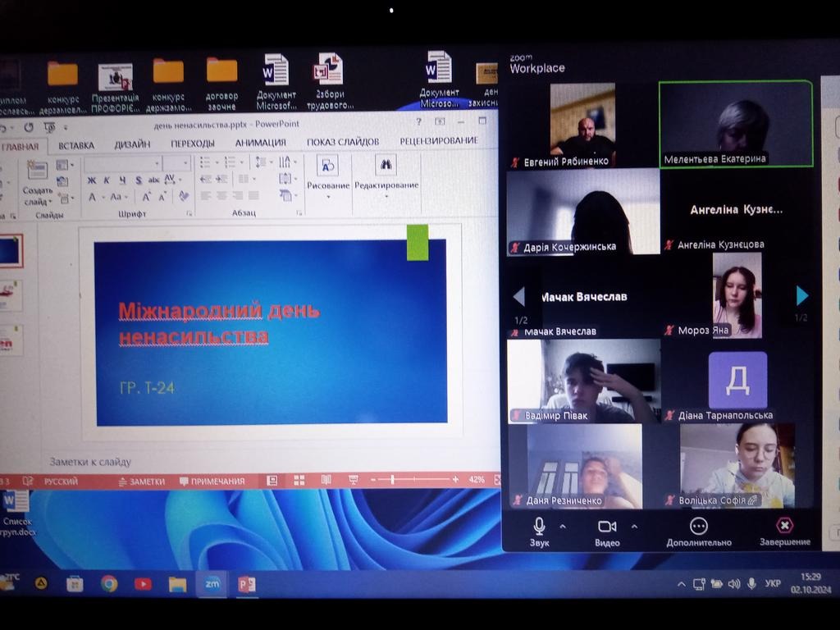Toggle ПРИМЕЧАНИЯ comments pane in status bar
The image size is (840, 630).
212,481
